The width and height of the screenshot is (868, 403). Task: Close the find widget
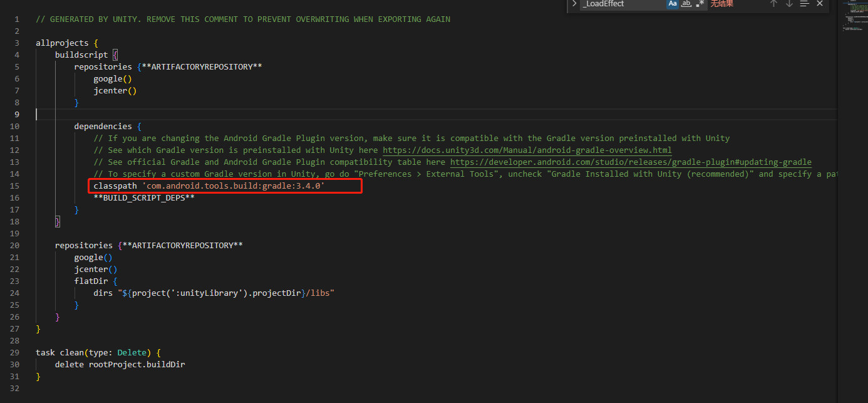(820, 4)
